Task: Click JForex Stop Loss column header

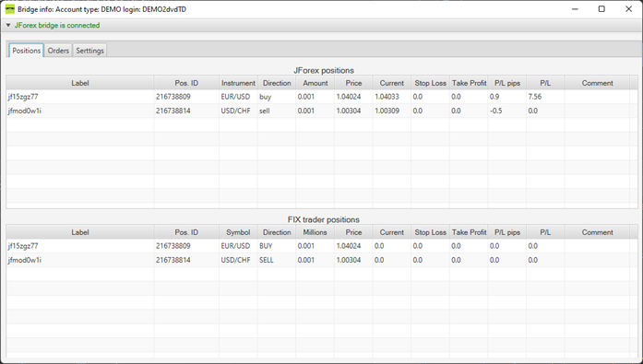Action: click(430, 83)
